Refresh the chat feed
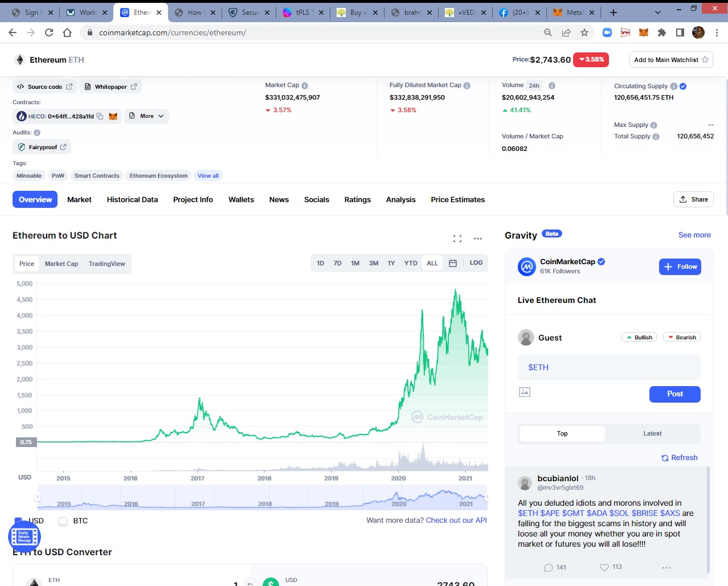 [x=680, y=458]
